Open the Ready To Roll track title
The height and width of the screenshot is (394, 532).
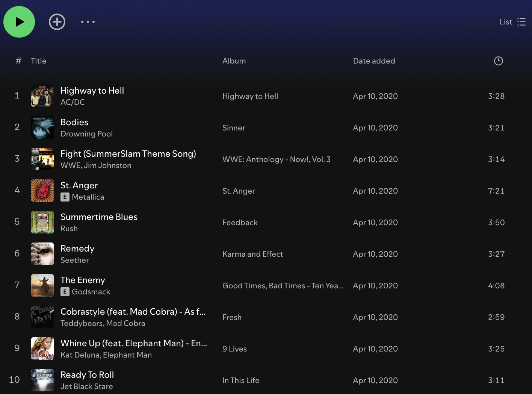tap(87, 375)
